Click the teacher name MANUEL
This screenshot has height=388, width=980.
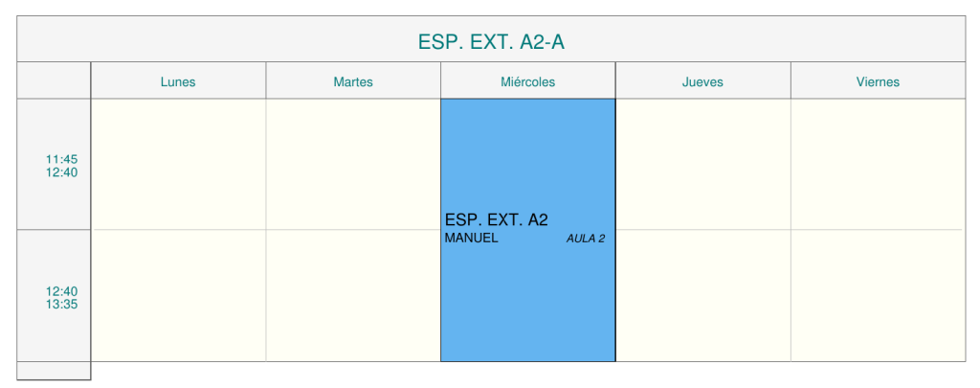471,239
